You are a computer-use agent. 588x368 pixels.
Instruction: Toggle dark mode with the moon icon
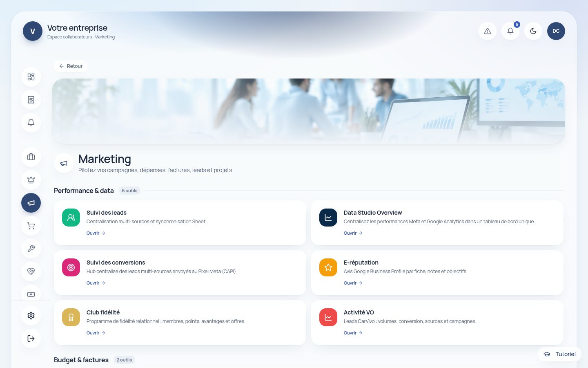(x=533, y=31)
